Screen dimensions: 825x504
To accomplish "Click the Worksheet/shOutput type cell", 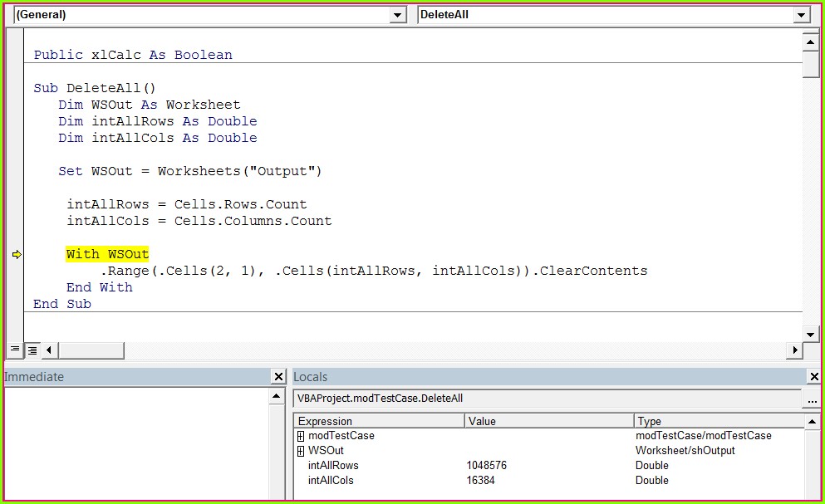I will pos(685,451).
